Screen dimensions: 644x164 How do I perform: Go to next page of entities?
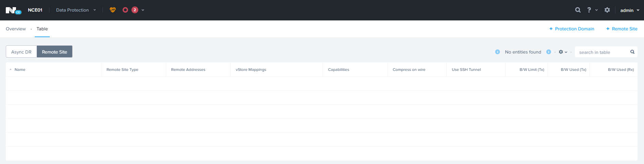549,52
